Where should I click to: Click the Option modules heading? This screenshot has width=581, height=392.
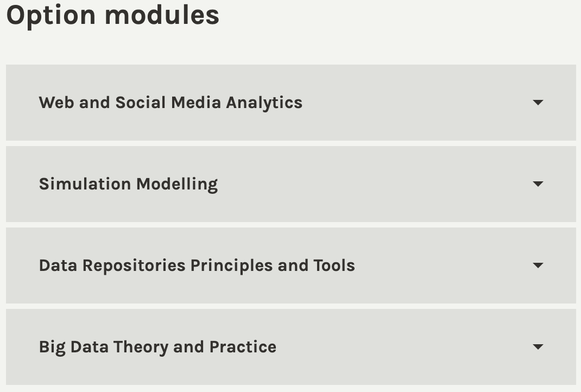pos(113,15)
